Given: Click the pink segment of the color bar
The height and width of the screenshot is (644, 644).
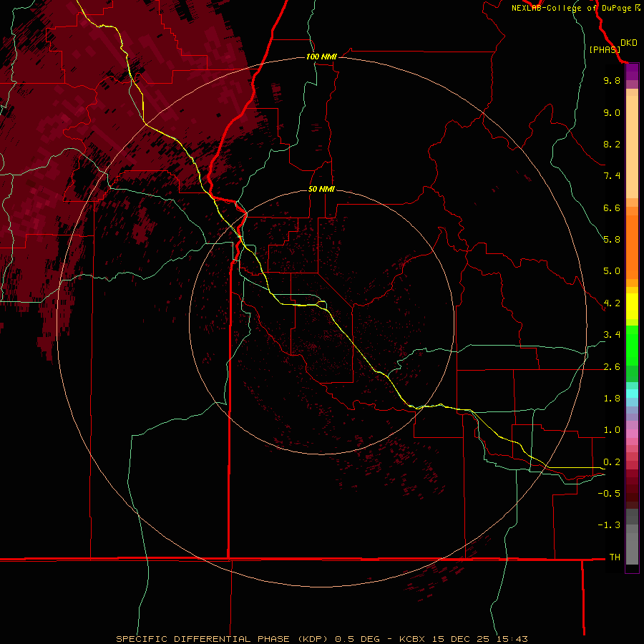Looking at the screenshot, I should [632, 434].
